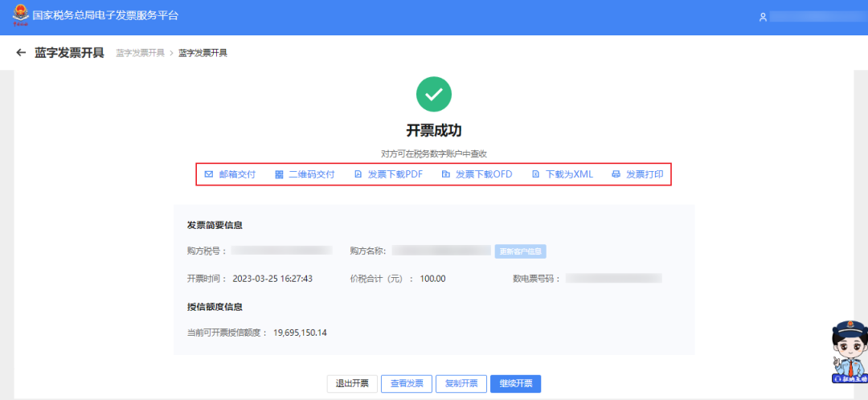The width and height of the screenshot is (868, 400).
Task: Click the blue 继续开票 button
Action: [x=515, y=383]
